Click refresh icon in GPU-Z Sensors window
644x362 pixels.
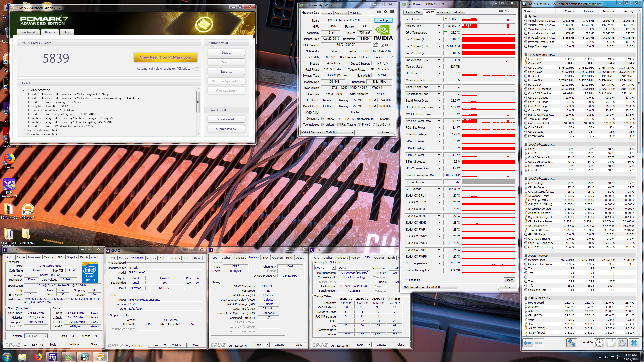tap(507, 11)
